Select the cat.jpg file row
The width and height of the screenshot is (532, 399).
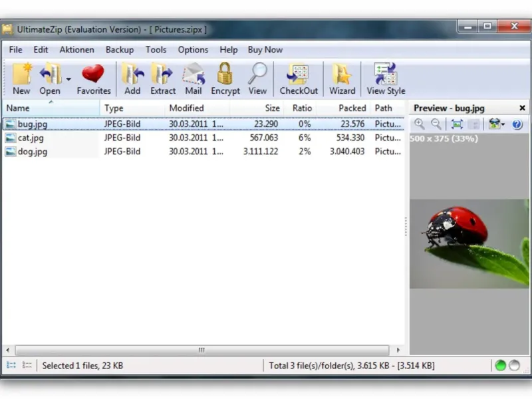[x=203, y=138]
